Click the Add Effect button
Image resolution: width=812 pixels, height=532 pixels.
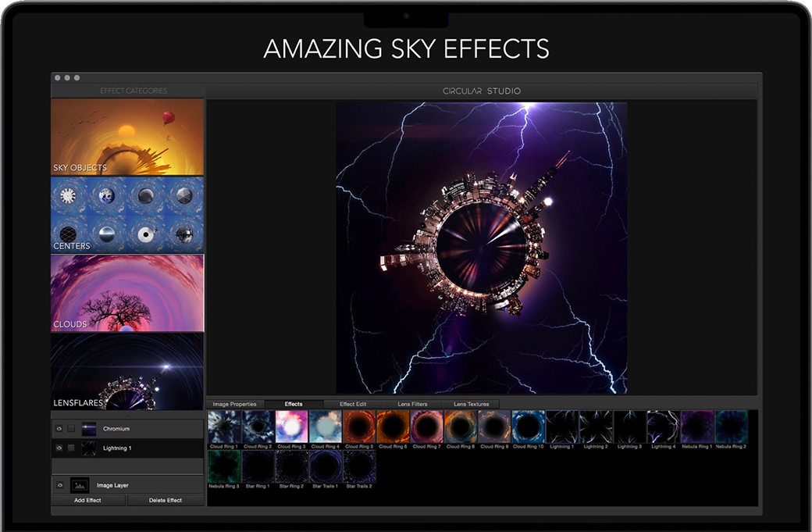(88, 500)
